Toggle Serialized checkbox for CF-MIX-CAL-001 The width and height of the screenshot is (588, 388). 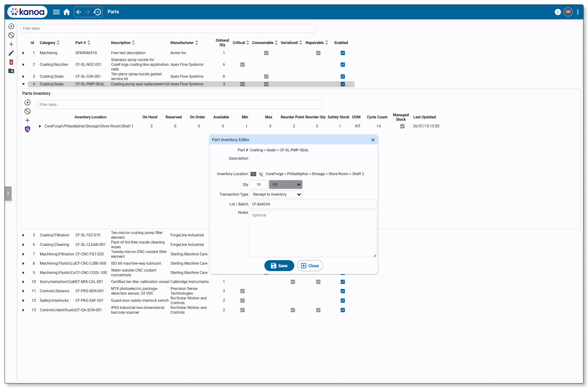pyautogui.click(x=293, y=282)
